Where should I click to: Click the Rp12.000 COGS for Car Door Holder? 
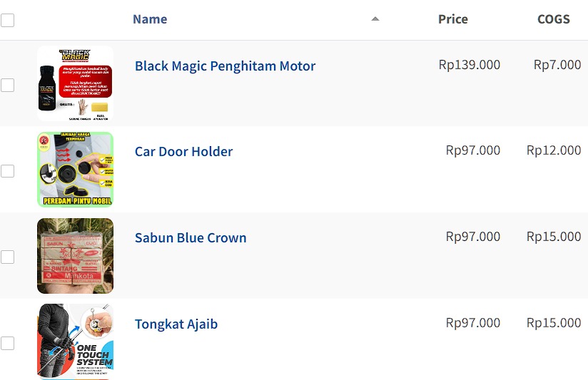tap(553, 150)
